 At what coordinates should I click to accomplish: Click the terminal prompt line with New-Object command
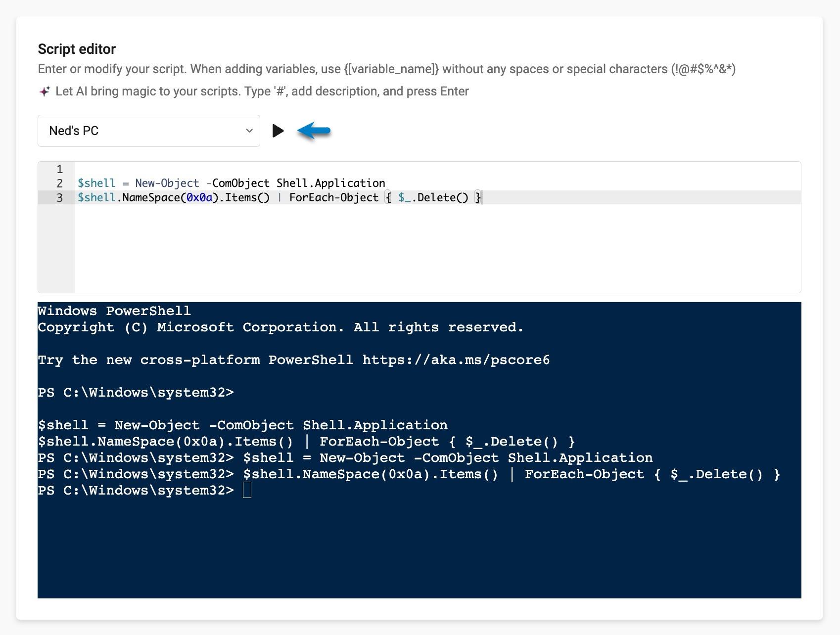point(345,458)
